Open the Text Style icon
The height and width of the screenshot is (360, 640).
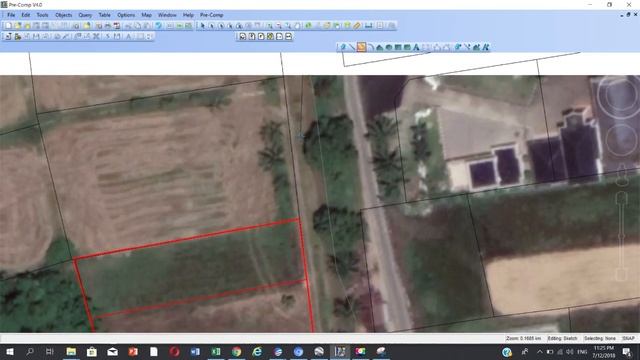click(x=486, y=47)
